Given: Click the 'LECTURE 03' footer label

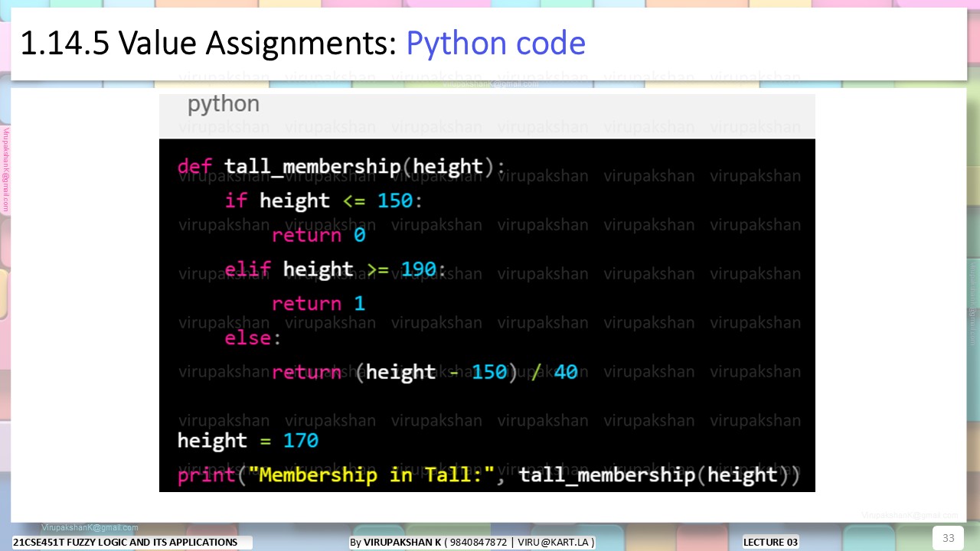Looking at the screenshot, I should (770, 543).
